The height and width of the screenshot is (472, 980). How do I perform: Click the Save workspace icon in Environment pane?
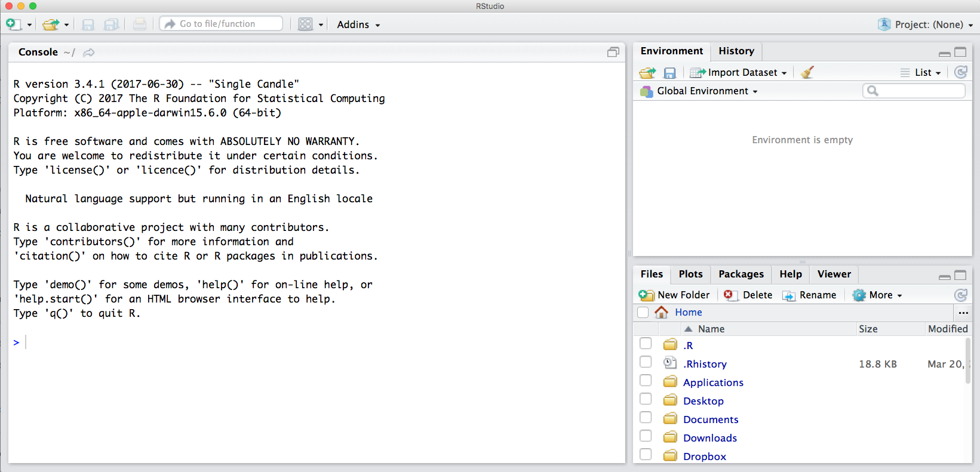(670, 73)
